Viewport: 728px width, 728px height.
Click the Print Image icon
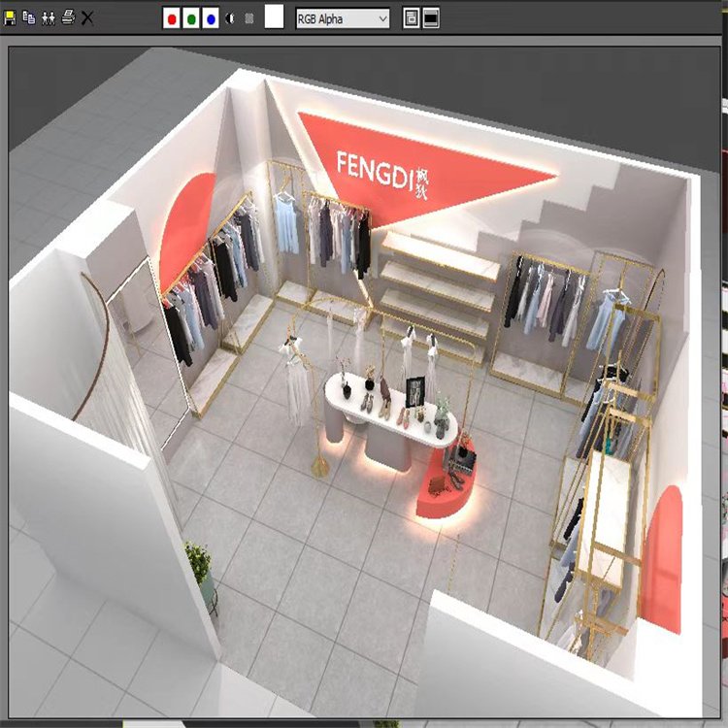(x=68, y=17)
